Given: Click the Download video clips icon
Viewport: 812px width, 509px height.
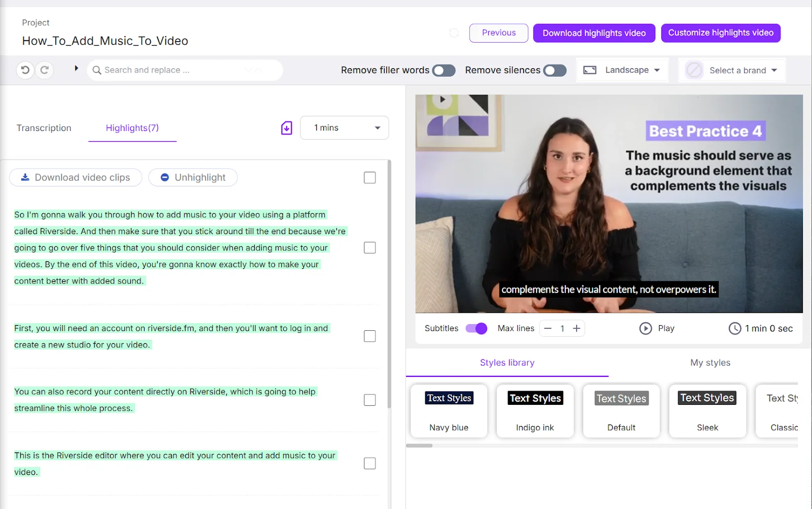Looking at the screenshot, I should pyautogui.click(x=25, y=177).
